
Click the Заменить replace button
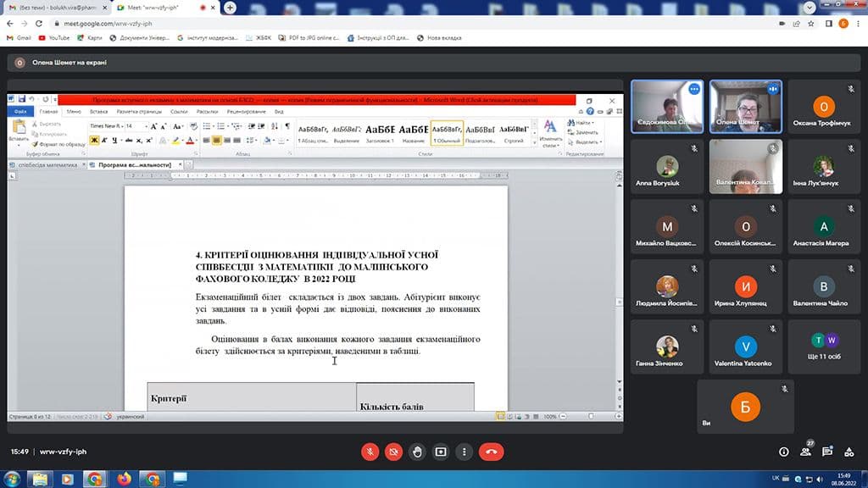pos(583,133)
